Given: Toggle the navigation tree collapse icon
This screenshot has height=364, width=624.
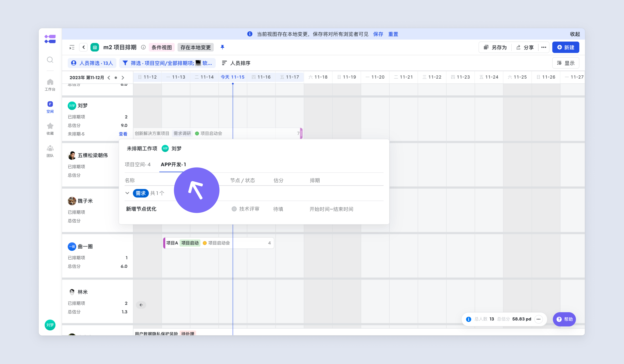Looking at the screenshot, I should [72, 47].
